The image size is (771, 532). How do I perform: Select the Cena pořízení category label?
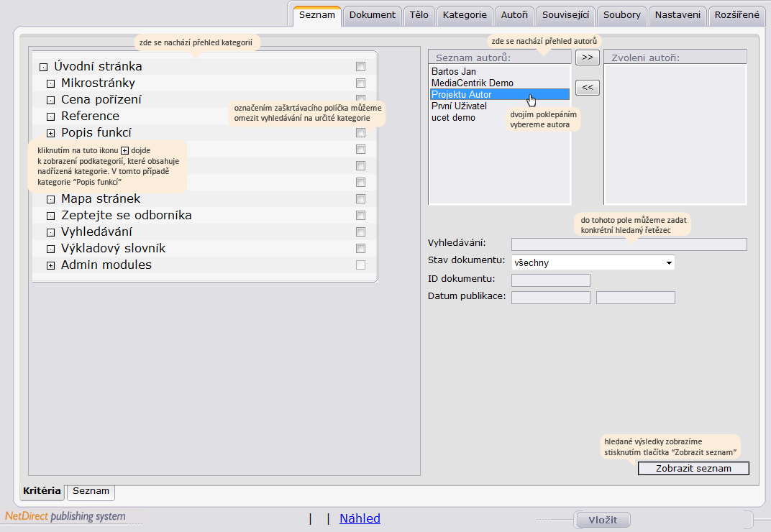(x=101, y=100)
